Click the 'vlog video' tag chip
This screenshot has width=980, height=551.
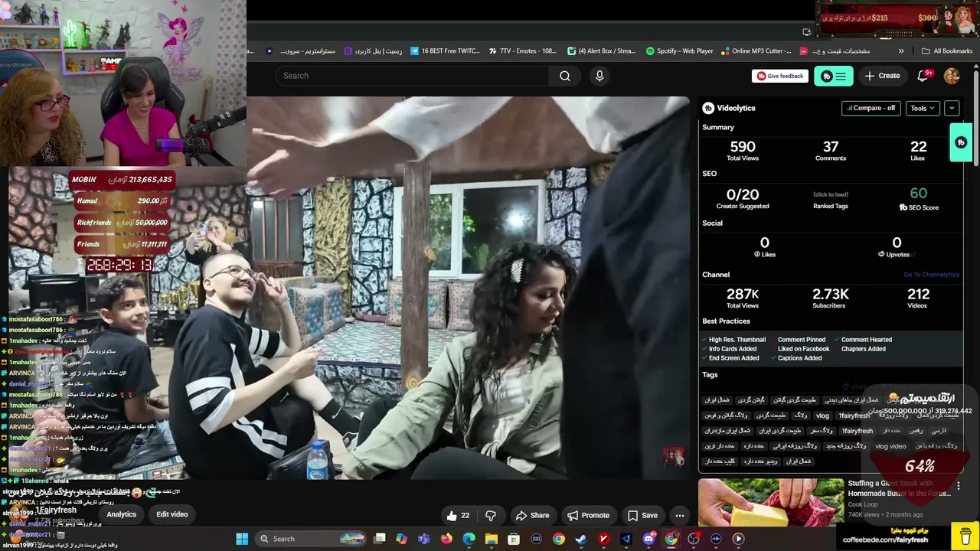point(890,446)
